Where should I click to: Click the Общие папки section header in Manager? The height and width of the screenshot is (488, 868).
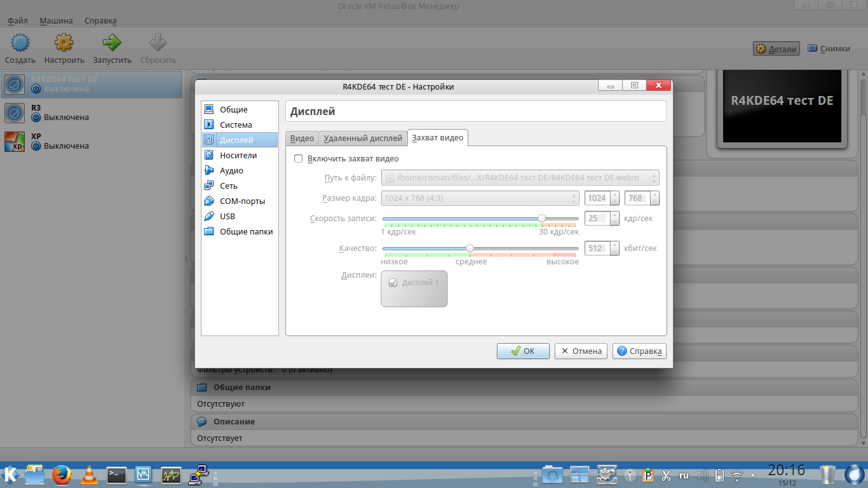coord(524,387)
